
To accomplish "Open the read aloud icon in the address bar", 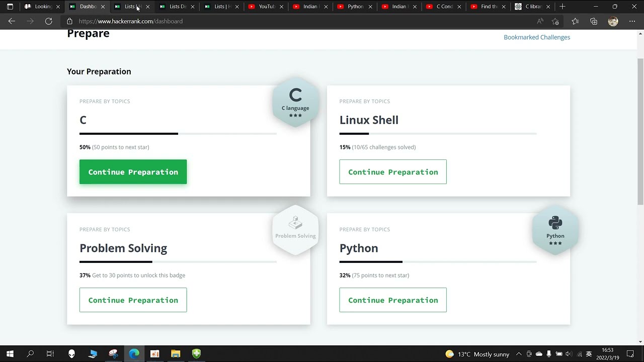I will 540,21.
